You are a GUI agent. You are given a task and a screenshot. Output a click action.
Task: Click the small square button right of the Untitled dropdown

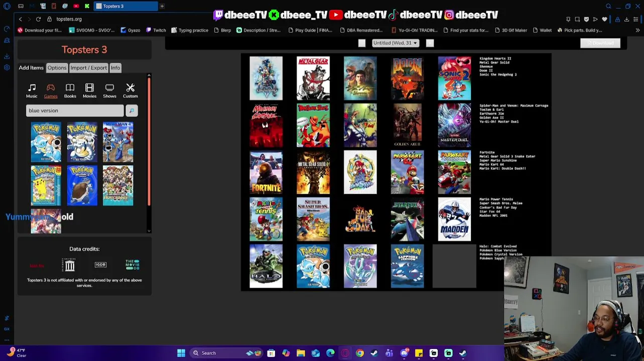pyautogui.click(x=430, y=43)
